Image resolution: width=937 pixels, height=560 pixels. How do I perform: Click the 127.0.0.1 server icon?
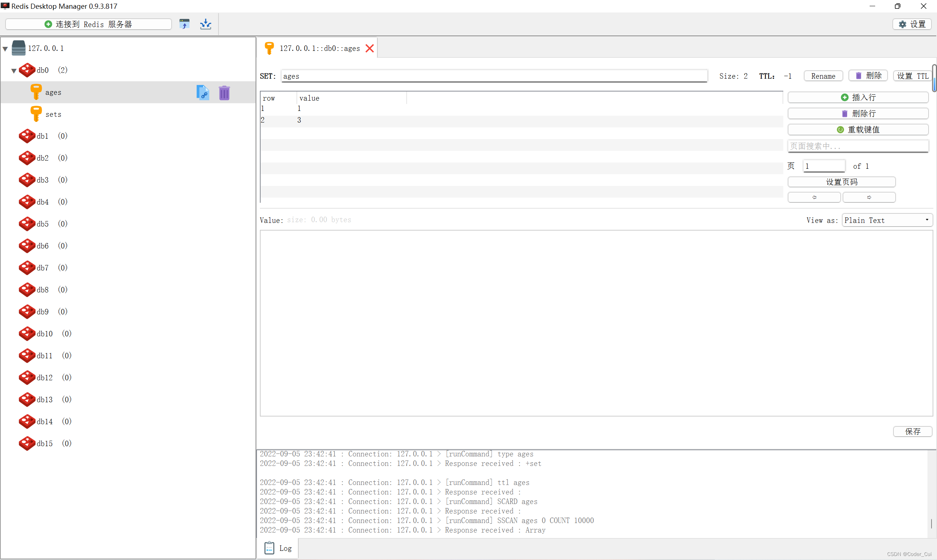(x=19, y=48)
